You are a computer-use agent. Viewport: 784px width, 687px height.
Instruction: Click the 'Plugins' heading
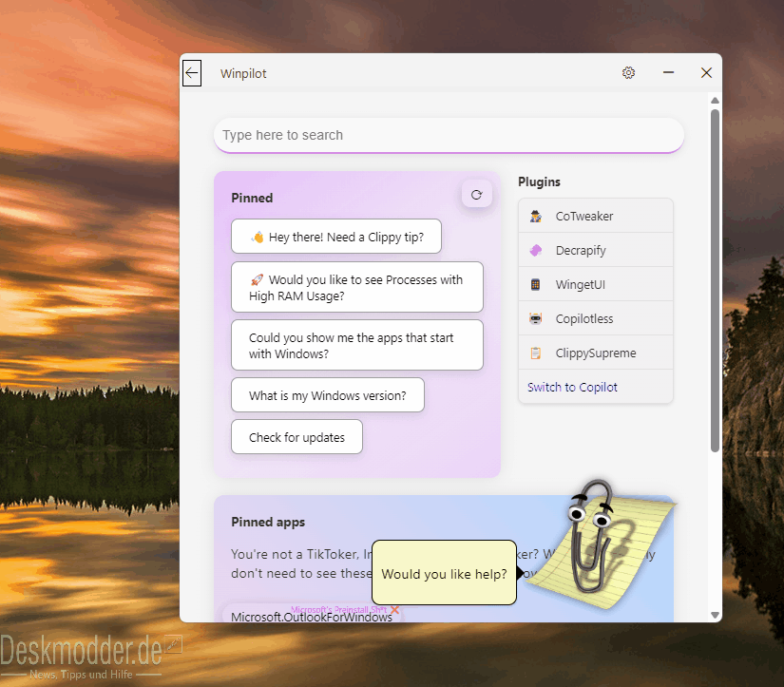pos(539,181)
